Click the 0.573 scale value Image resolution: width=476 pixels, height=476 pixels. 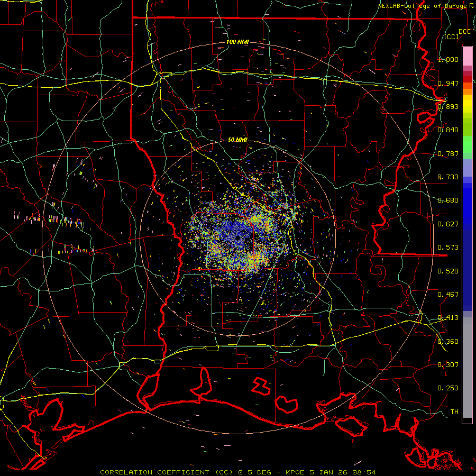(448, 248)
